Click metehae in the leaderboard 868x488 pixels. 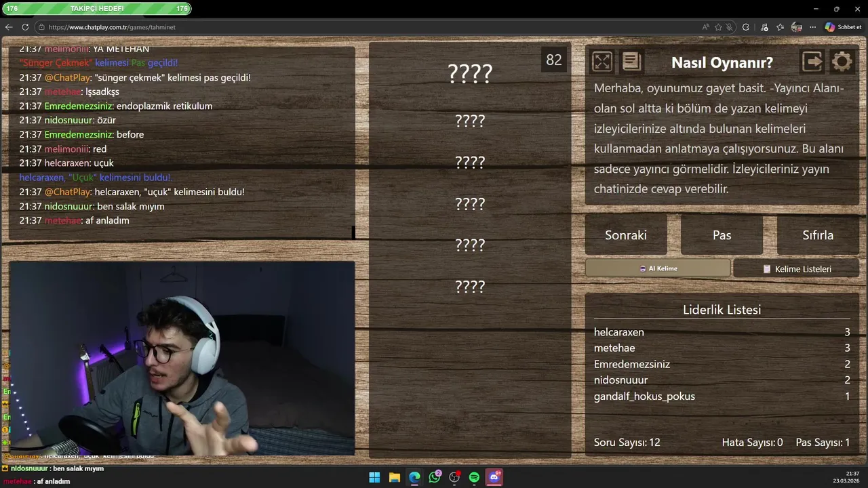click(614, 348)
